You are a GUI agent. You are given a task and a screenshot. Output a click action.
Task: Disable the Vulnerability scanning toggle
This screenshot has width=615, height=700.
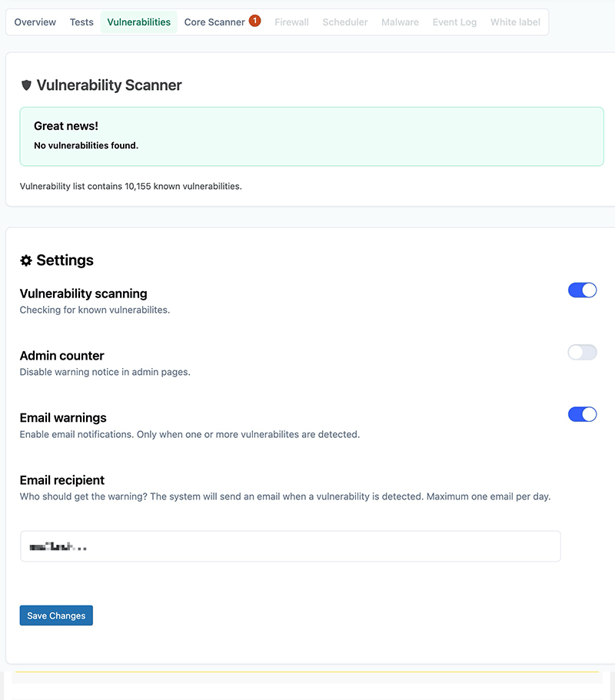coord(582,290)
